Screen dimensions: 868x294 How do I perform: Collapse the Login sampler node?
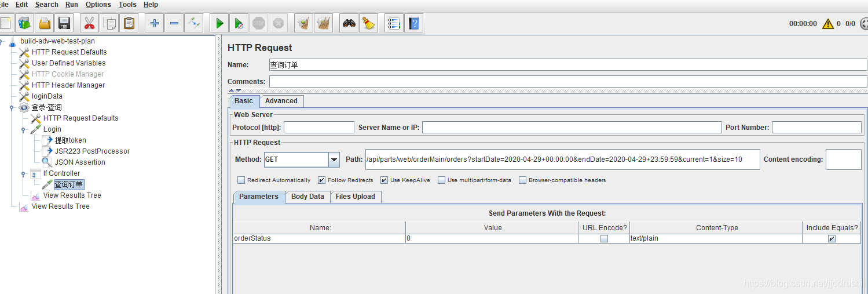[24, 130]
